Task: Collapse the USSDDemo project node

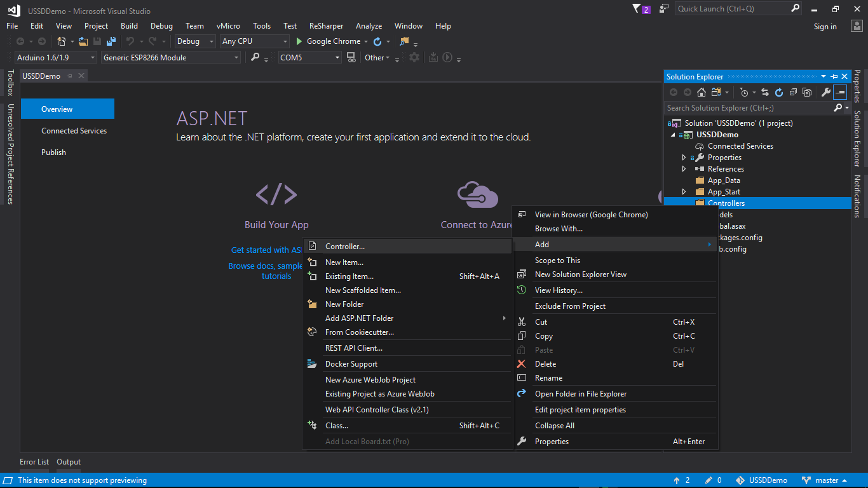Action: coord(672,135)
